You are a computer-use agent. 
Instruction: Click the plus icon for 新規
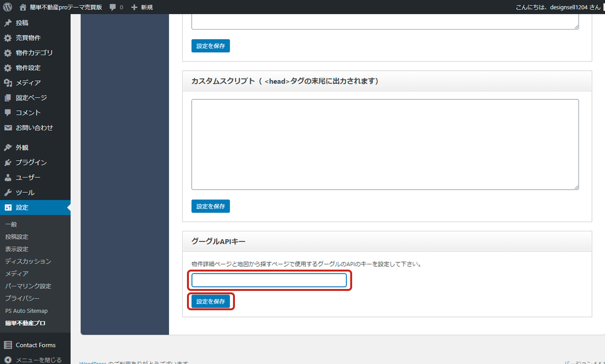[135, 7]
